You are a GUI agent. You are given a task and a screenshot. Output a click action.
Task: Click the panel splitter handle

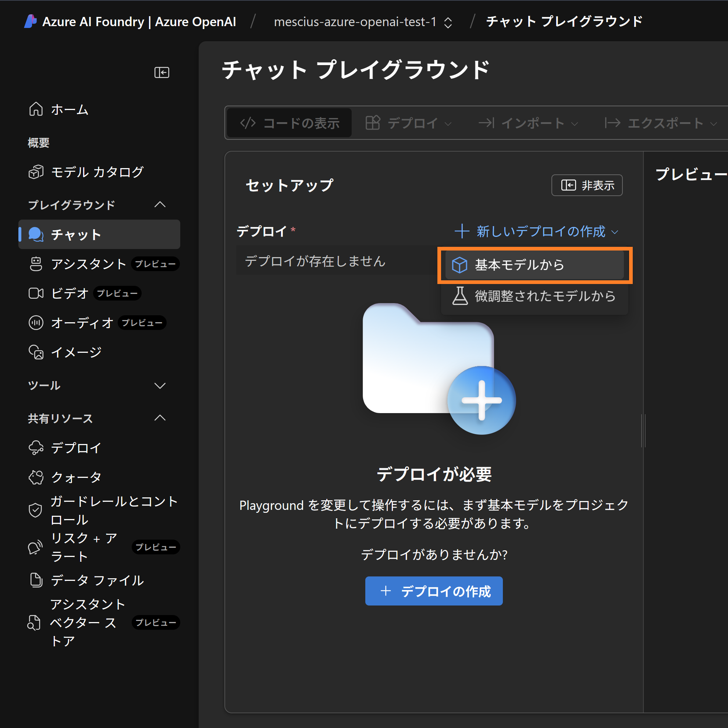tap(643, 431)
